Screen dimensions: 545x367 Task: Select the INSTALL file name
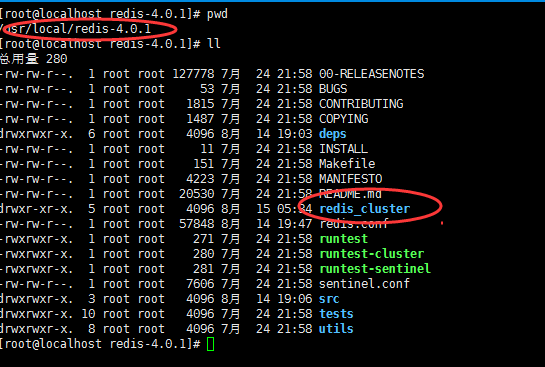coord(343,148)
